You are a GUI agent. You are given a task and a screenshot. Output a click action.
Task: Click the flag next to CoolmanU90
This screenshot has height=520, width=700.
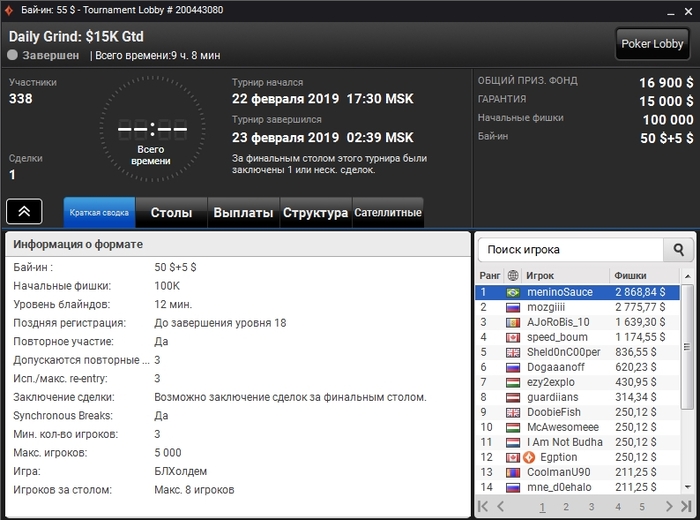click(x=512, y=472)
